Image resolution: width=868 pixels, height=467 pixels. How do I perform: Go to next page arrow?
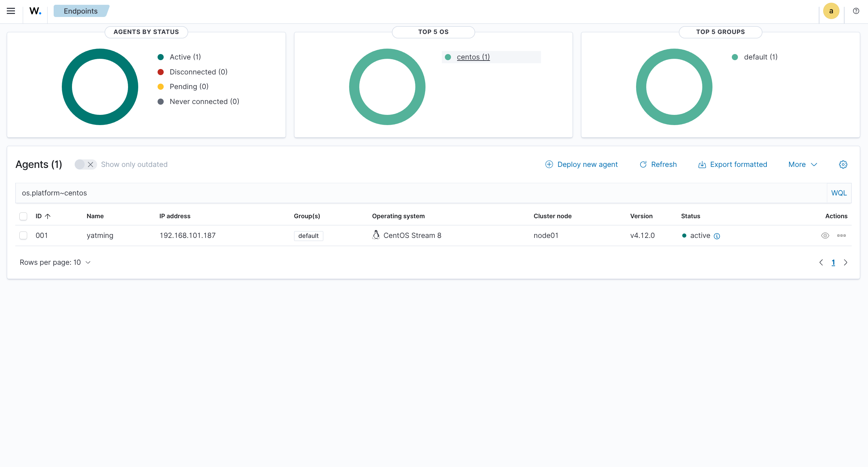coord(846,262)
